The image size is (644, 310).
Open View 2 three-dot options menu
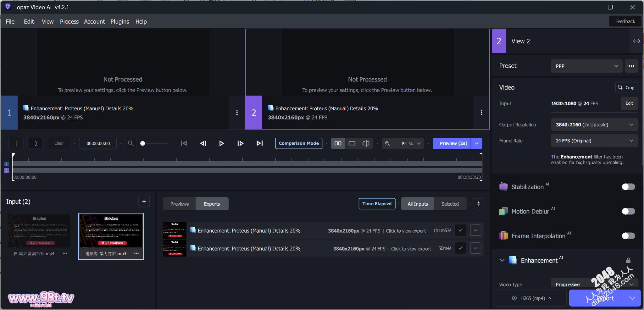481,113
